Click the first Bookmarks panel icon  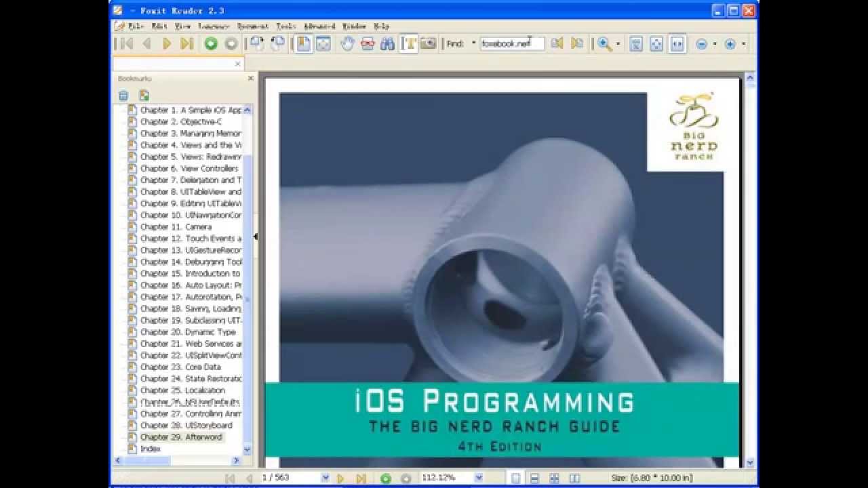click(123, 96)
